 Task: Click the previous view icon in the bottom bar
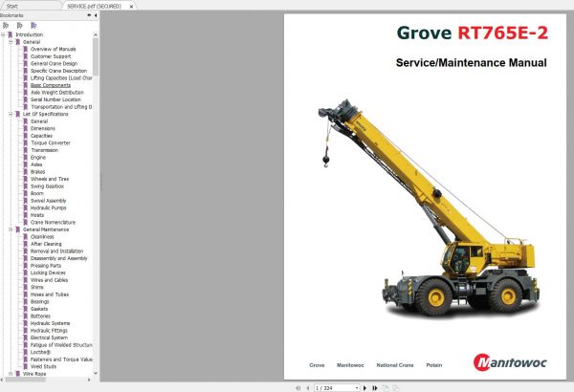point(386,388)
